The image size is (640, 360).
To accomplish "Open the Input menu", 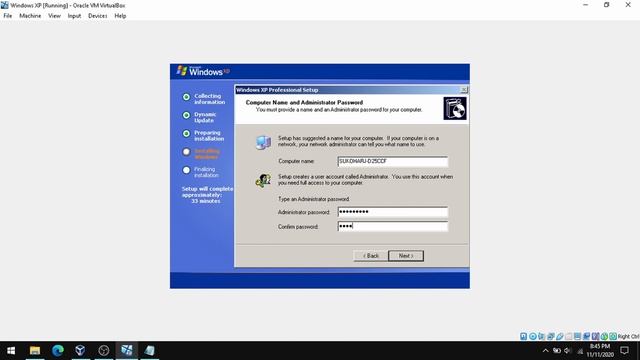I will (x=74, y=16).
